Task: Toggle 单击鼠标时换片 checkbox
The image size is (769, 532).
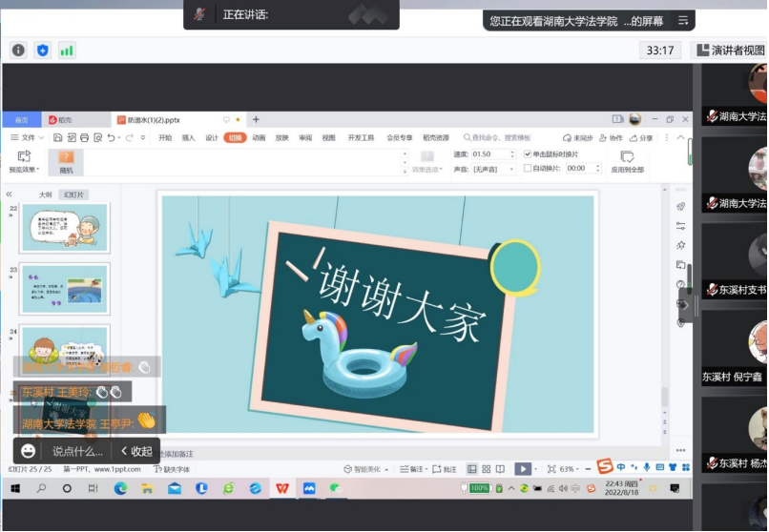Action: click(529, 154)
